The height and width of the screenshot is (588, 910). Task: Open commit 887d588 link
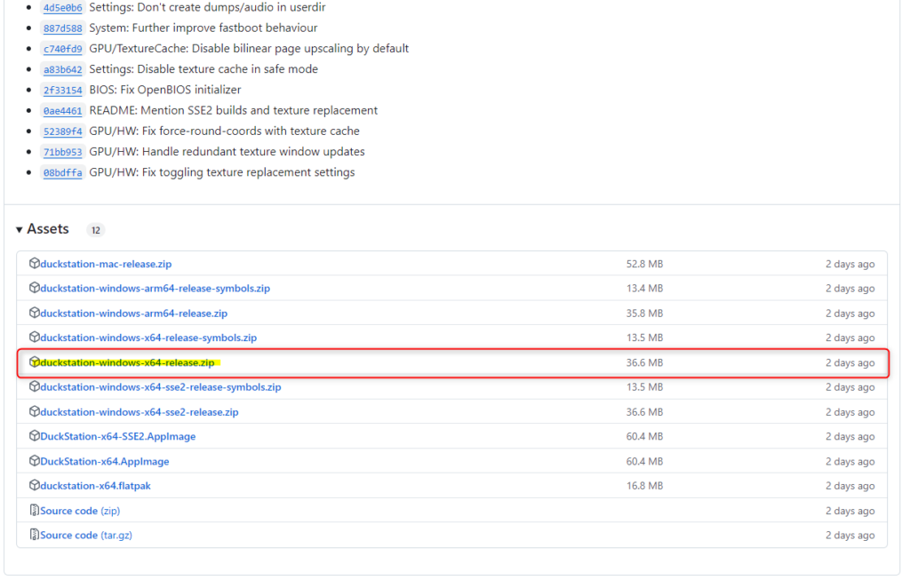click(63, 28)
